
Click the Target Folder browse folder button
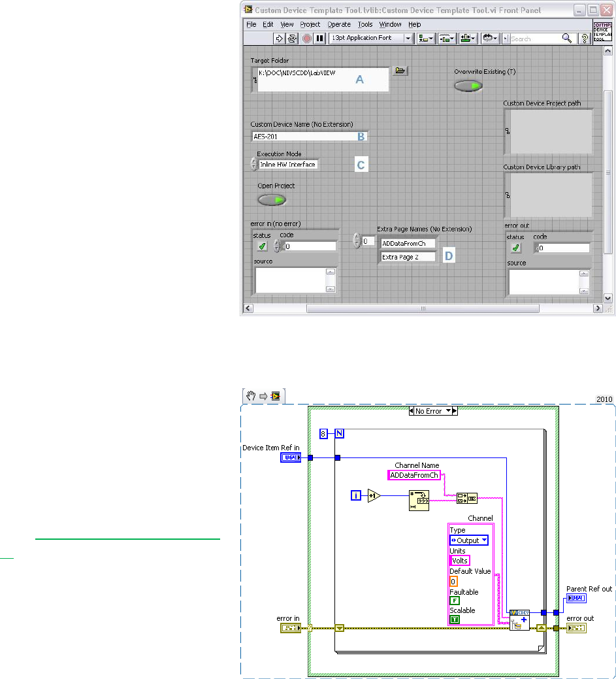pos(400,71)
